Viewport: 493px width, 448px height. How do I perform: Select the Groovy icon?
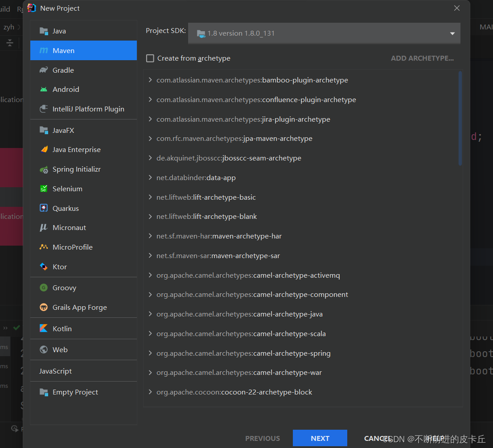point(44,288)
